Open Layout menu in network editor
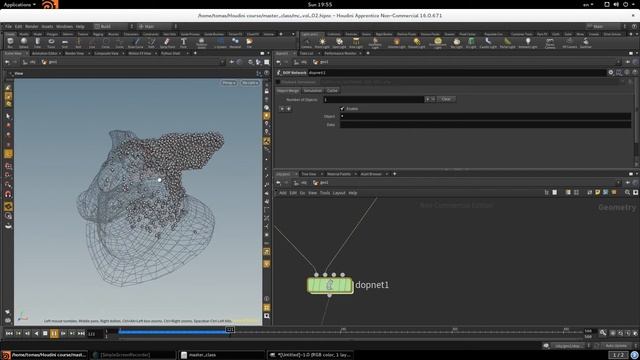Viewport: 640px width, 360px height. (x=339, y=193)
